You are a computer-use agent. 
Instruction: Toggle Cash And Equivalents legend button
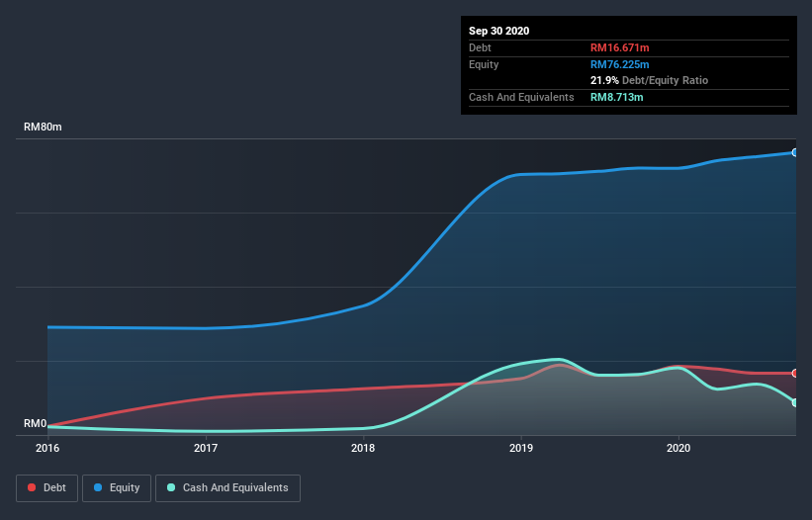(227, 488)
